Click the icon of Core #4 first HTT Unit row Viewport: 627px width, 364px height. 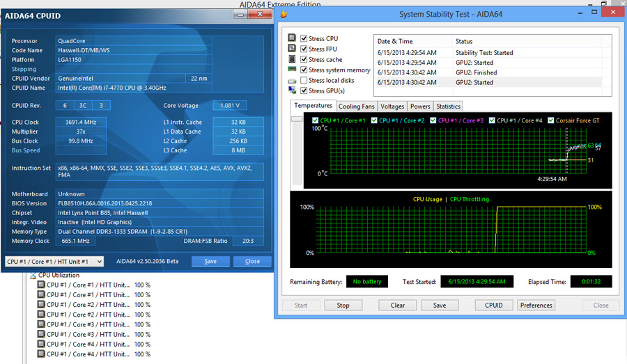[41, 344]
